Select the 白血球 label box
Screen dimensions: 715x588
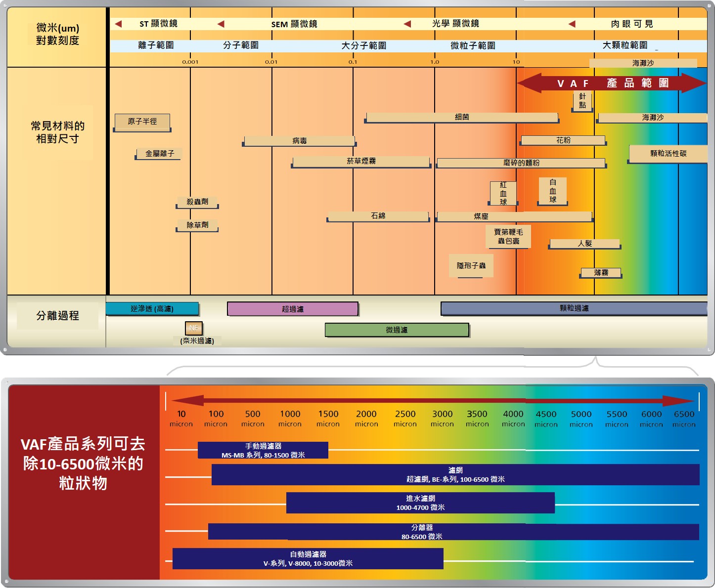click(553, 191)
